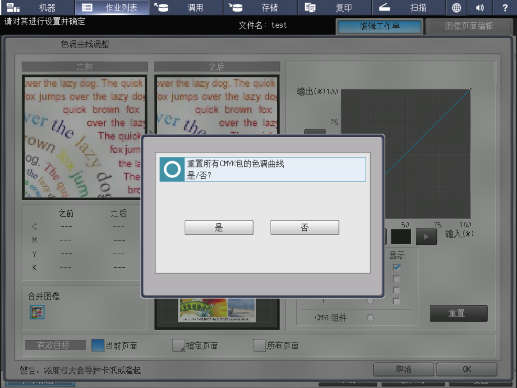
Task: Open the 复印 copy tab
Action: pos(334,7)
